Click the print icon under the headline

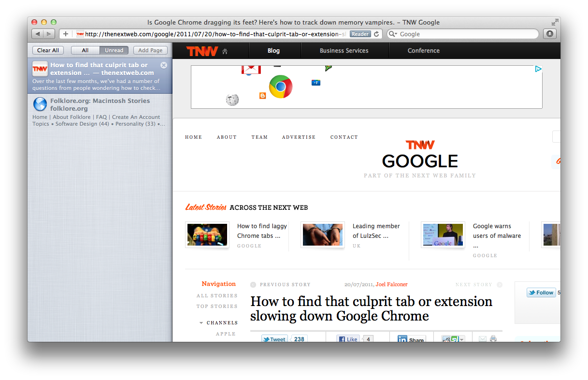(x=493, y=339)
